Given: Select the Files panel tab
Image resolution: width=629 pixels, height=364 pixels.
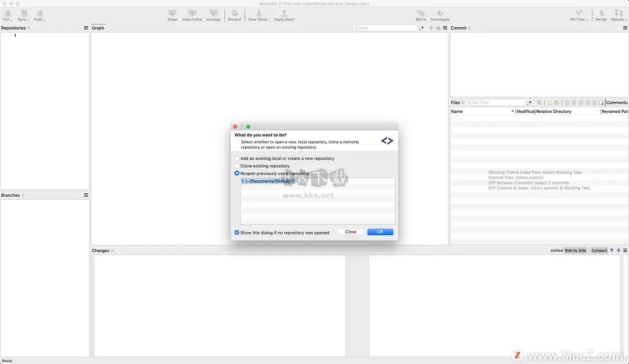Looking at the screenshot, I should click(x=455, y=103).
